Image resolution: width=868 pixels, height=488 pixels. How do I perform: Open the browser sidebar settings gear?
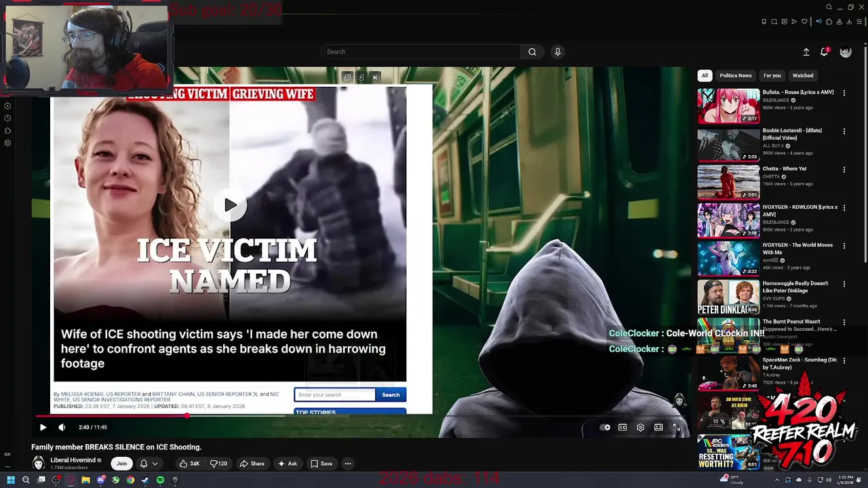(x=7, y=143)
